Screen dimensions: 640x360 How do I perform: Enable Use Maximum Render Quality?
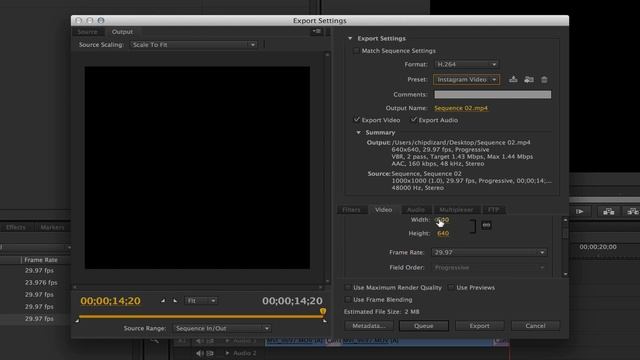click(x=348, y=287)
